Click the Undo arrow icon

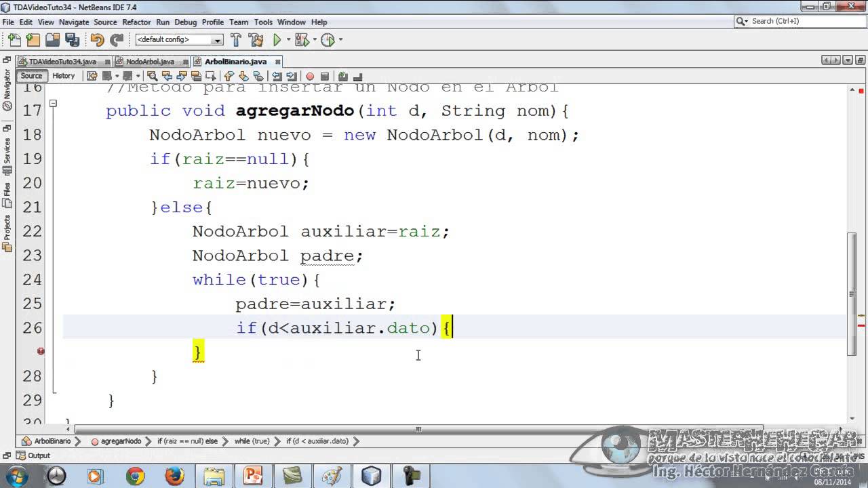[x=98, y=40]
